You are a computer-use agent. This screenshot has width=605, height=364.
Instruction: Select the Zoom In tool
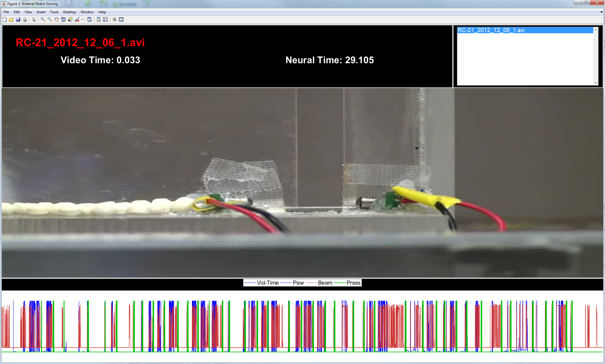click(43, 19)
